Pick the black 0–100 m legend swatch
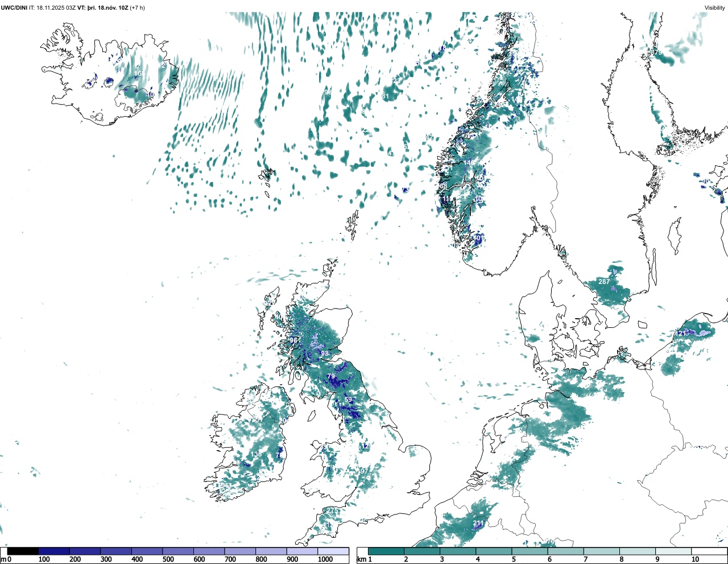 [x=23, y=551]
